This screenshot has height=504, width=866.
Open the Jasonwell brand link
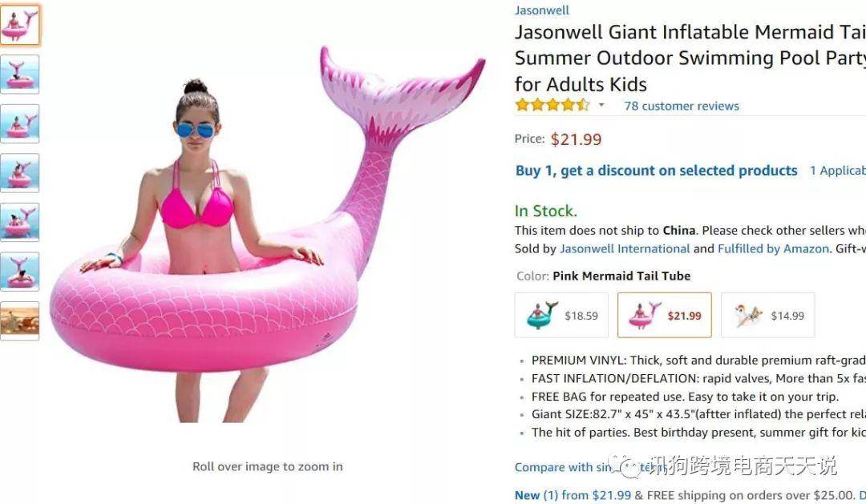click(541, 10)
